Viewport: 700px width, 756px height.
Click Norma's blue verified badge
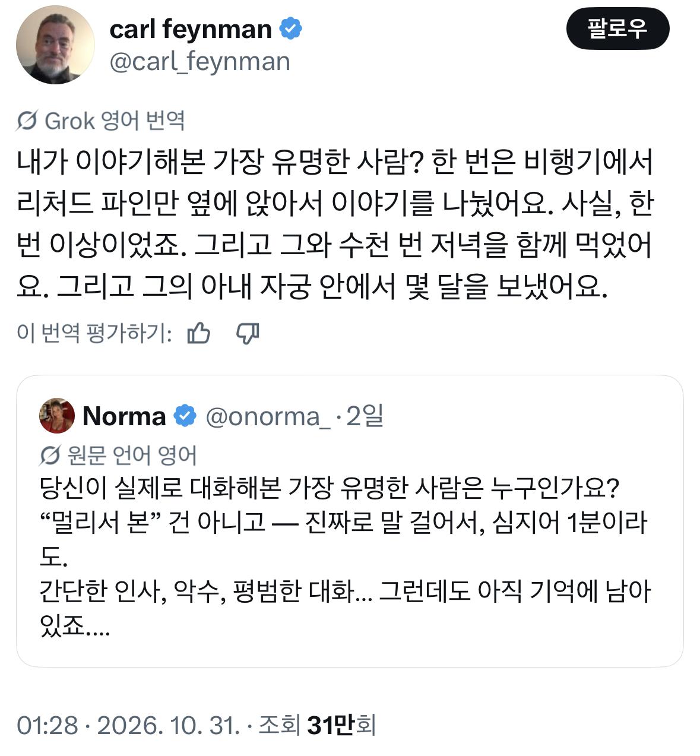click(185, 416)
